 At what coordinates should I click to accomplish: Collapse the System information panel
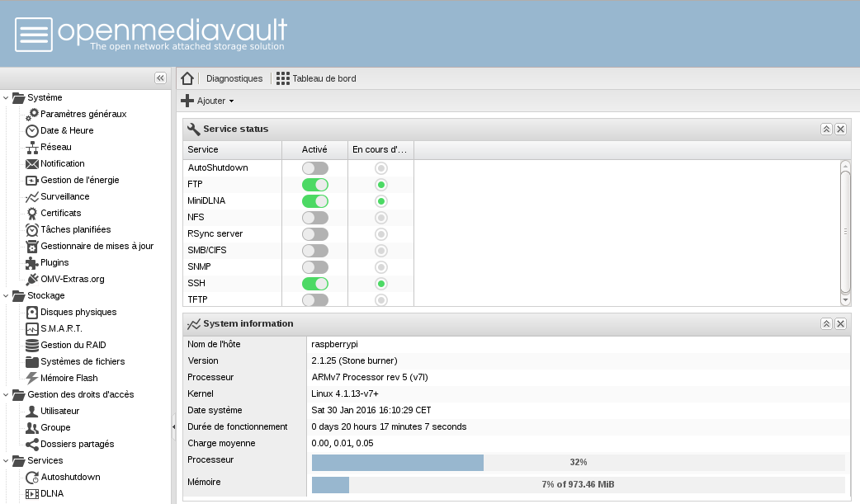826,323
